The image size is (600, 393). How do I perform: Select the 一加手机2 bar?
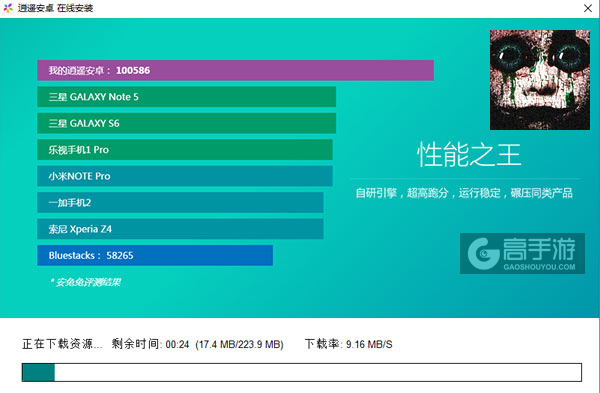pos(180,202)
